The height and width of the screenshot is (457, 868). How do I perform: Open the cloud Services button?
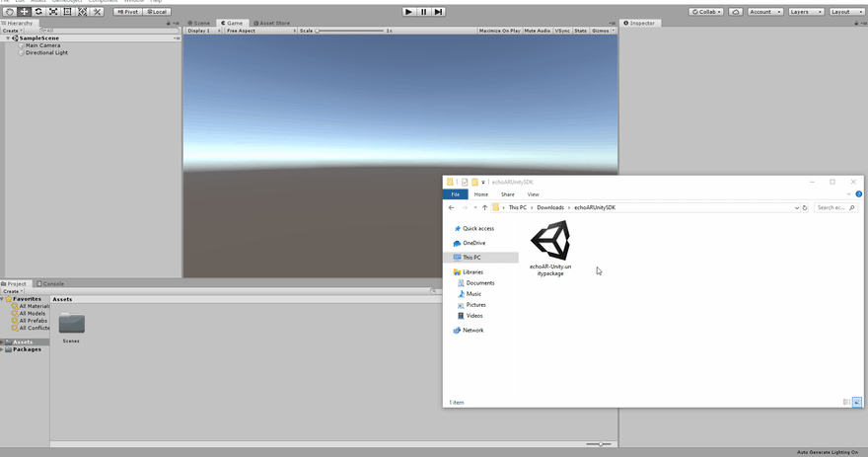[x=735, y=12]
